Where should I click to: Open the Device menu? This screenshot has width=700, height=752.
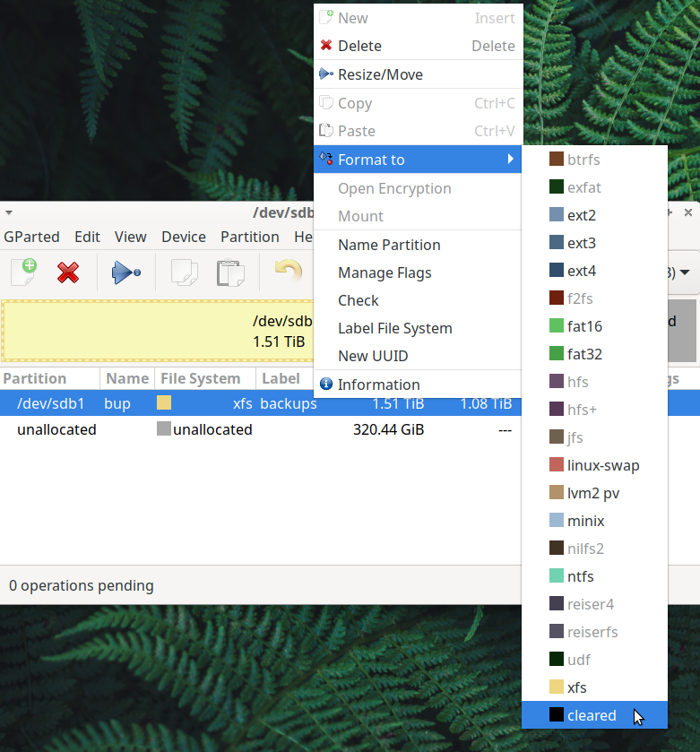pos(184,237)
